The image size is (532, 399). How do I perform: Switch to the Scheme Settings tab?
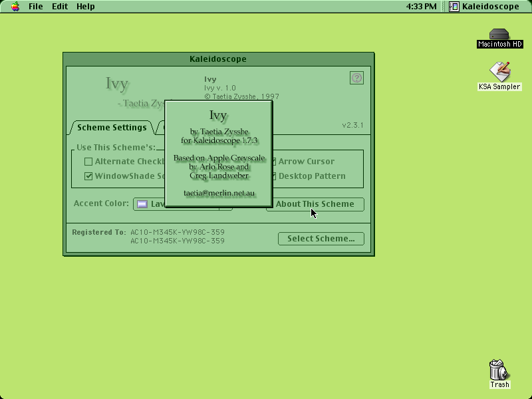112,128
